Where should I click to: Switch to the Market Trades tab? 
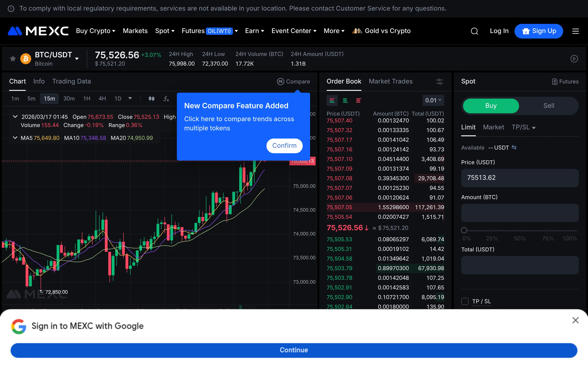pyautogui.click(x=390, y=82)
